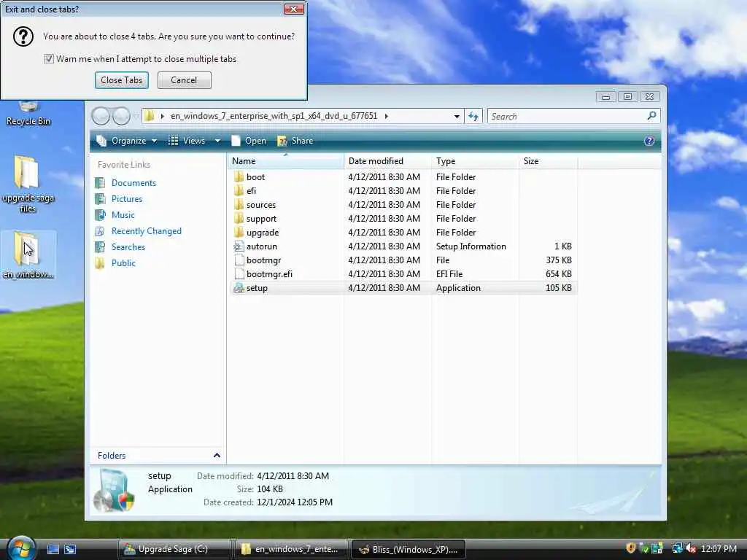Click the search magnifier icon
747x560 pixels.
tap(651, 116)
